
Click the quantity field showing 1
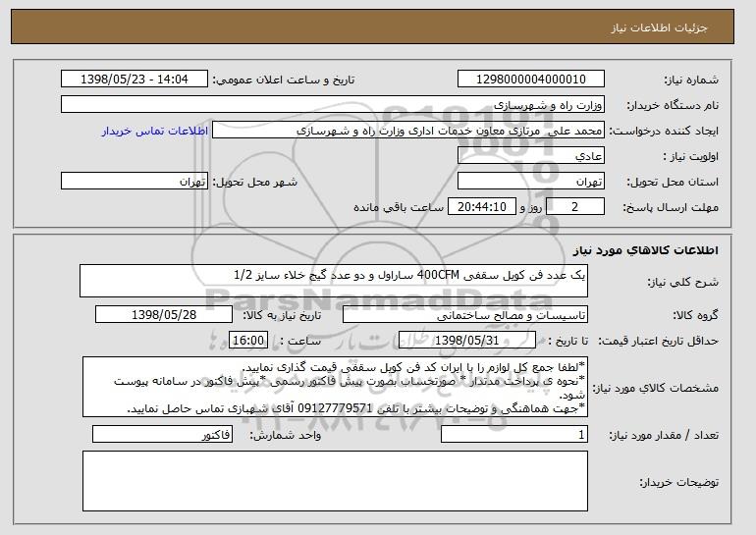click(x=514, y=434)
